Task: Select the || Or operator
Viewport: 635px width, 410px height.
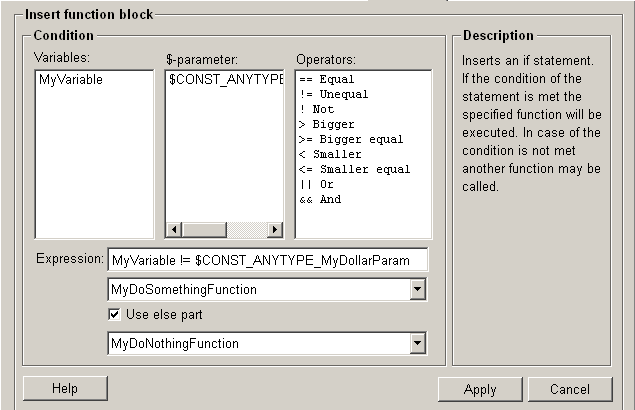Action: (x=319, y=184)
